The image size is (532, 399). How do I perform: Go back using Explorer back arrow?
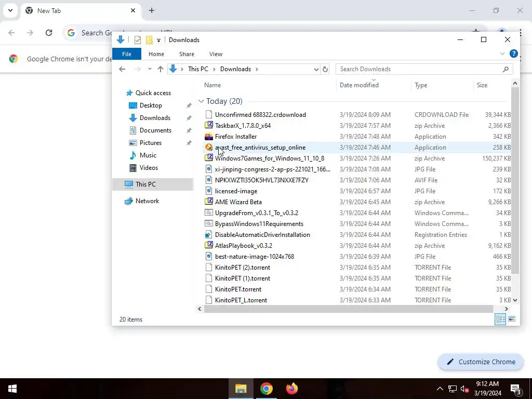[122, 69]
